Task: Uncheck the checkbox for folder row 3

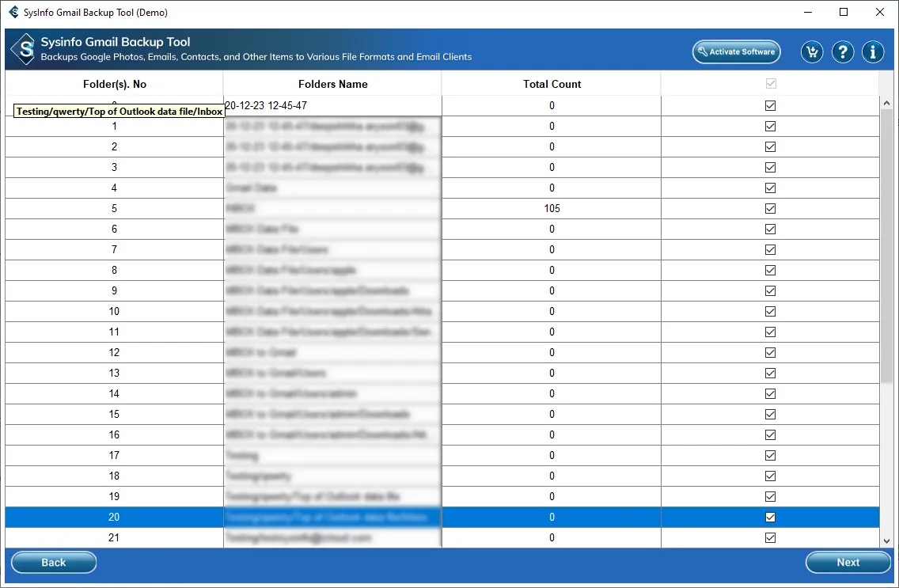Action: coord(770,167)
